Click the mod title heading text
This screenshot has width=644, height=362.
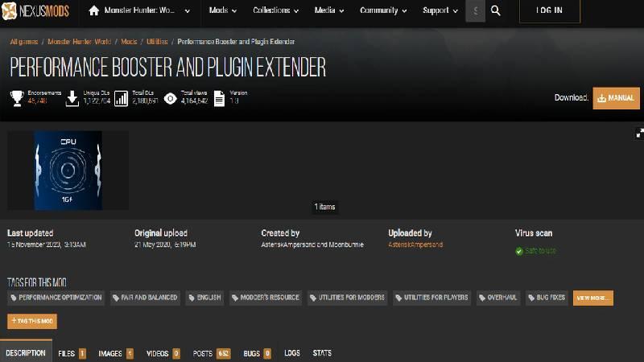point(167,68)
